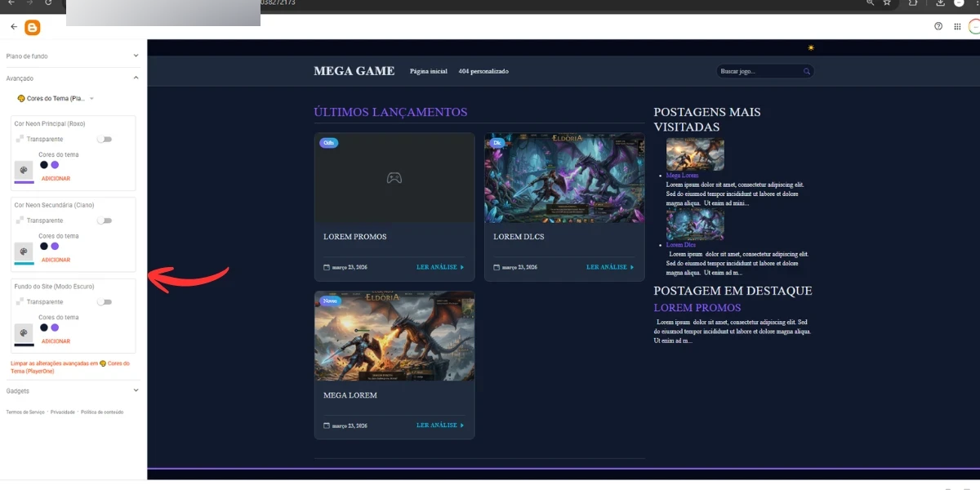Click the magnifier in Buscar jogo field
This screenshot has width=980, height=490.
[x=807, y=72]
